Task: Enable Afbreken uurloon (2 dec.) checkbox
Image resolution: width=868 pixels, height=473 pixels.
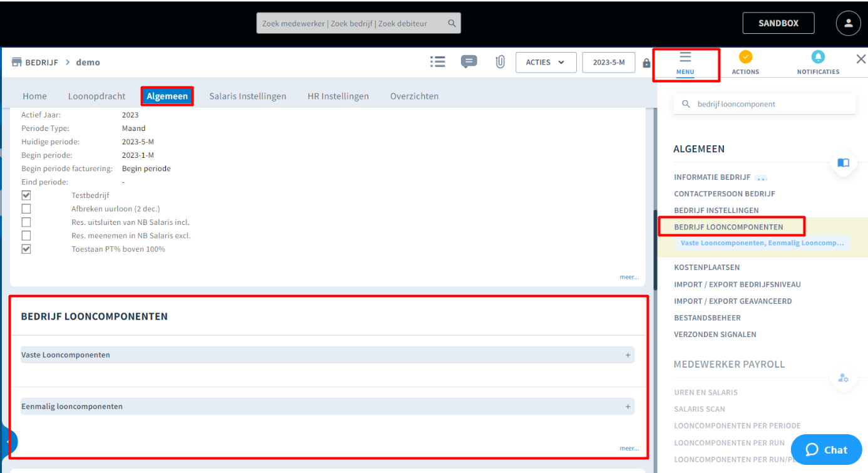Action: tap(26, 209)
